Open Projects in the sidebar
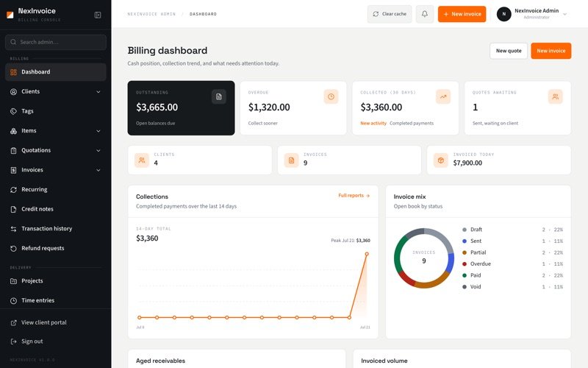The width and height of the screenshot is (588, 368). pyautogui.click(x=56, y=281)
